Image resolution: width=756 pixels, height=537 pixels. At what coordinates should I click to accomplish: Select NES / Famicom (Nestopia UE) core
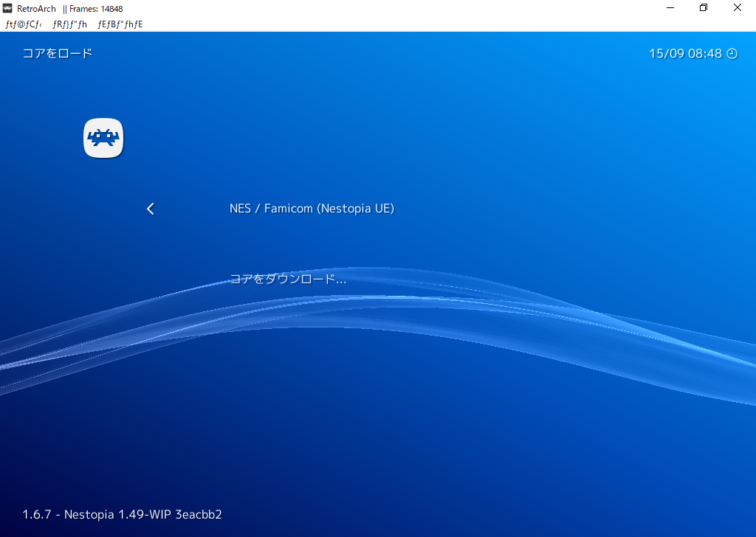tap(312, 209)
